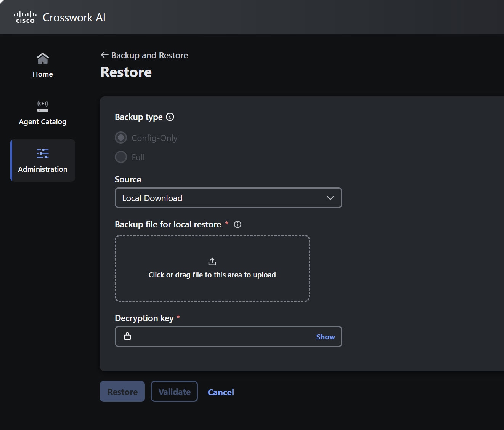Select the Config-Only radio button

click(121, 137)
